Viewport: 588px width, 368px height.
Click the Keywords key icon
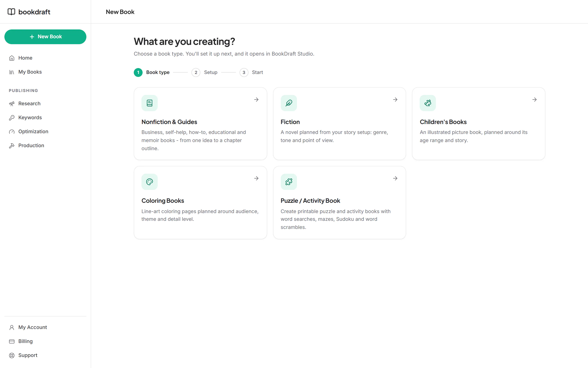pos(12,118)
